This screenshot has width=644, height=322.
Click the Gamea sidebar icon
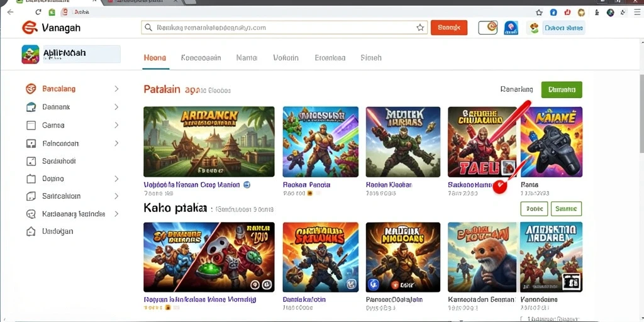pos(31,125)
